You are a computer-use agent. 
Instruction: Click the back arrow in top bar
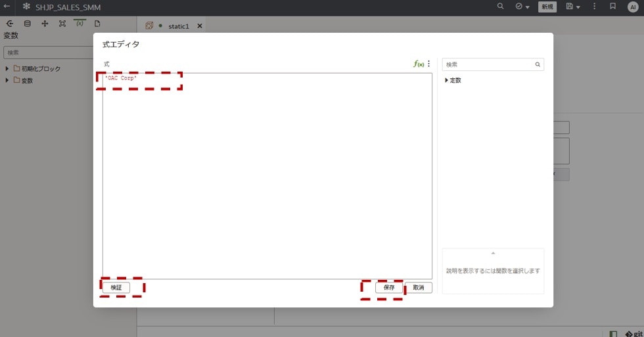coord(7,6)
